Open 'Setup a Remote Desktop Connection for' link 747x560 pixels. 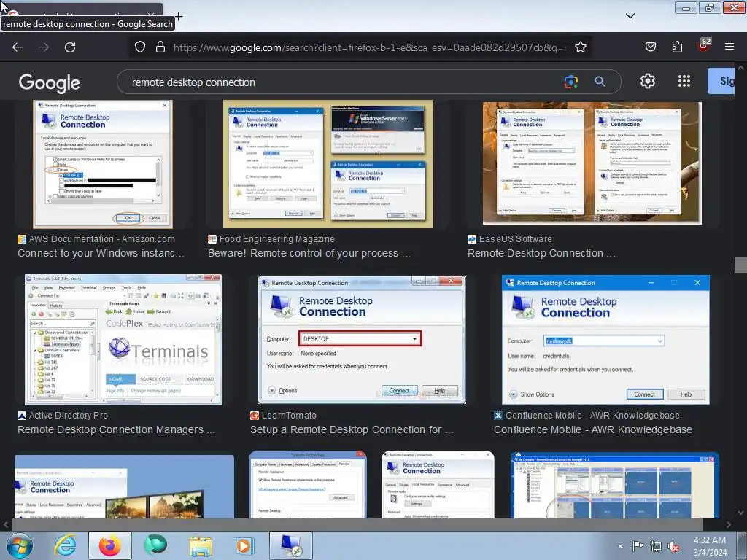point(352,429)
